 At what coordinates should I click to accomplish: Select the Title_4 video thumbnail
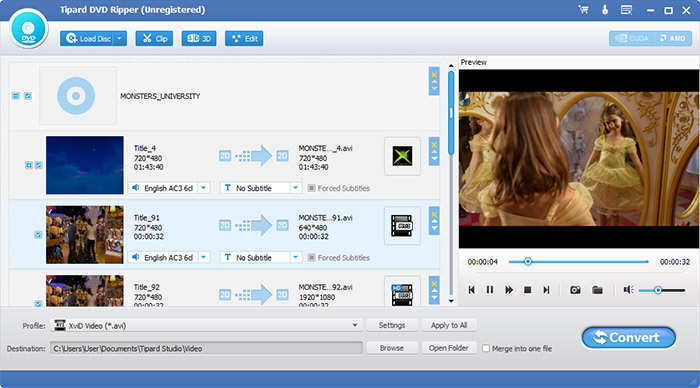pyautogui.click(x=85, y=165)
